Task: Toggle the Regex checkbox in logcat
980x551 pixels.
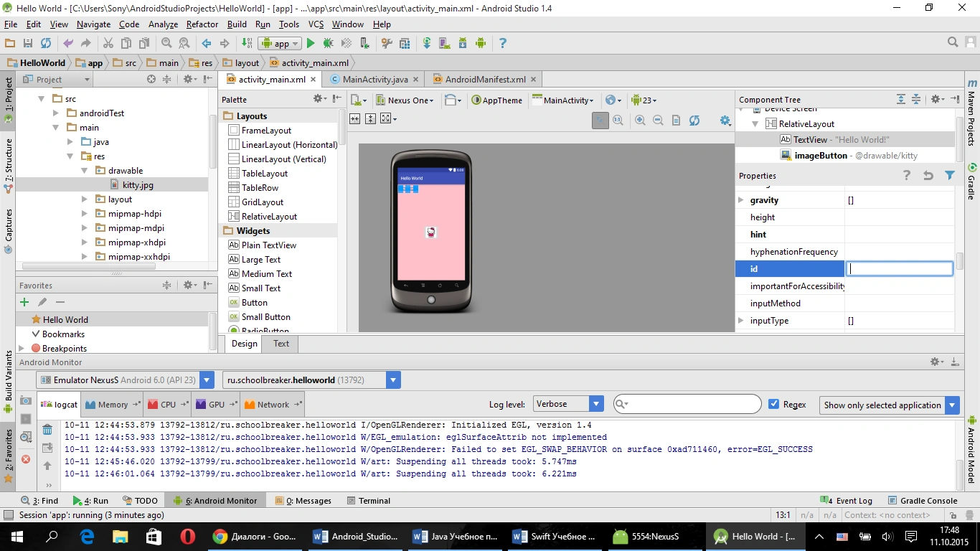Action: click(773, 404)
